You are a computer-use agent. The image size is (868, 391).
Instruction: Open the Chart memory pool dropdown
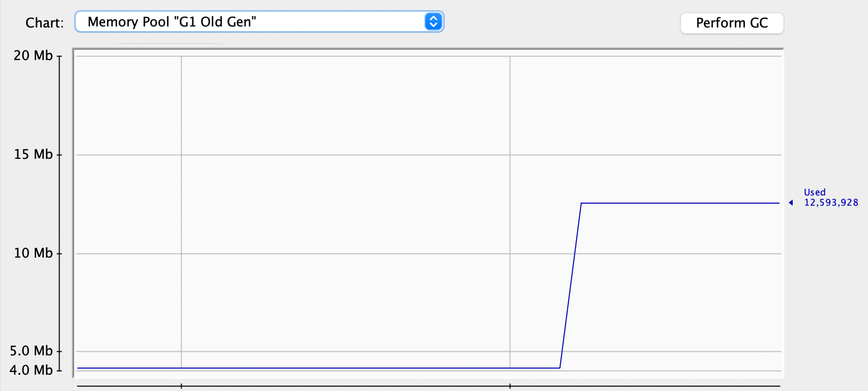tap(259, 22)
